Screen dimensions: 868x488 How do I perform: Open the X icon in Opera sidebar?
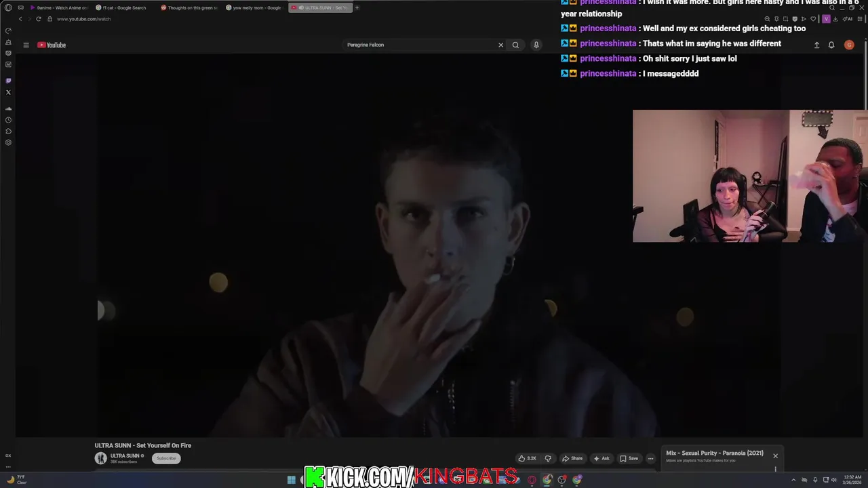tap(8, 92)
